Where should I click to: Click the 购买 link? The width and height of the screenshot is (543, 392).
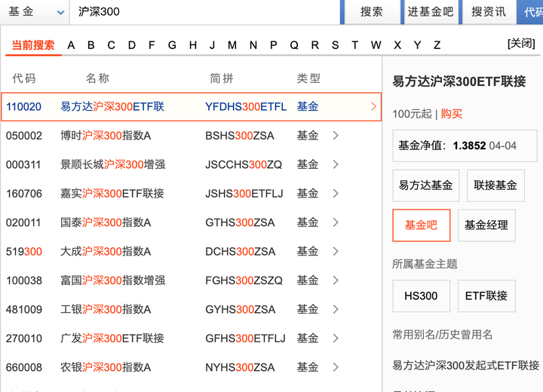(x=452, y=114)
